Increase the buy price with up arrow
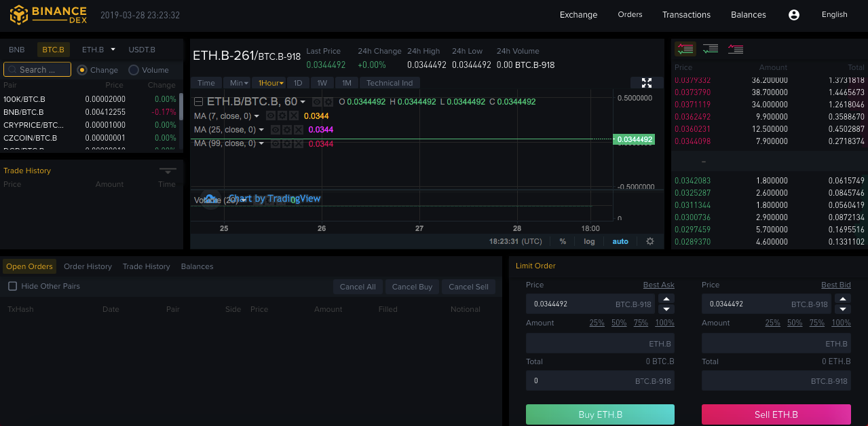The height and width of the screenshot is (426, 868). (x=666, y=300)
